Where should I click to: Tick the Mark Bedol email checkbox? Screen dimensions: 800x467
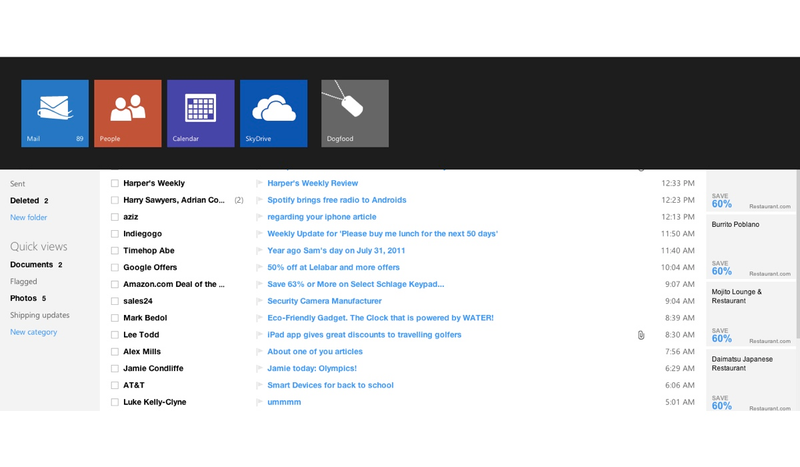[x=115, y=318]
